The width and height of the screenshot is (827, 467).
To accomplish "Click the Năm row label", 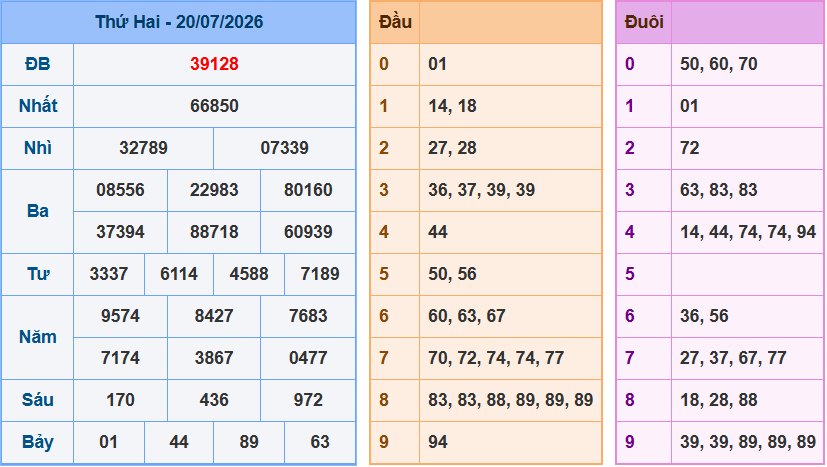I will coord(37,337).
